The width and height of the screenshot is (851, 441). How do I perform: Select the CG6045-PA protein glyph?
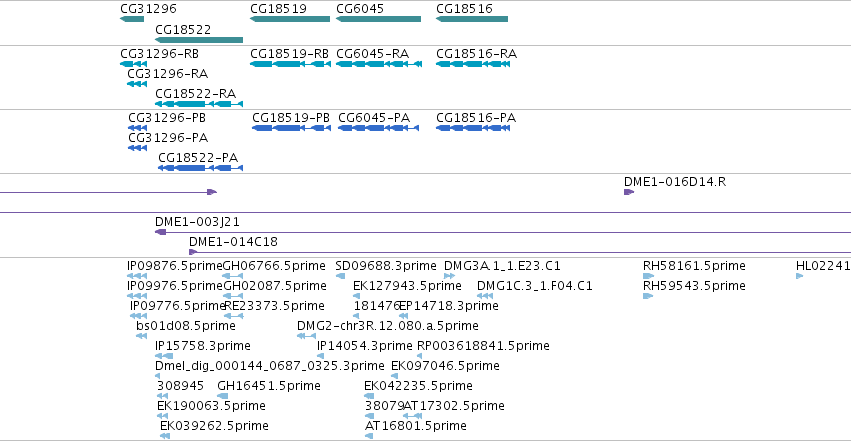378,128
